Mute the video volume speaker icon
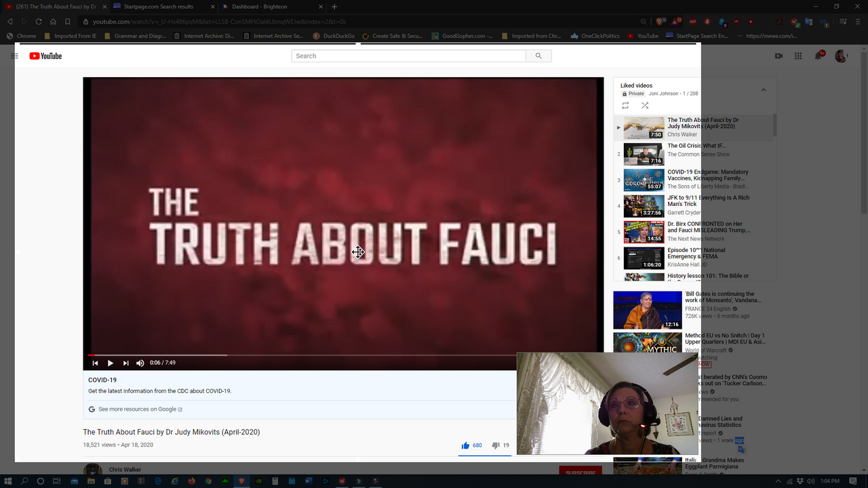 140,363
